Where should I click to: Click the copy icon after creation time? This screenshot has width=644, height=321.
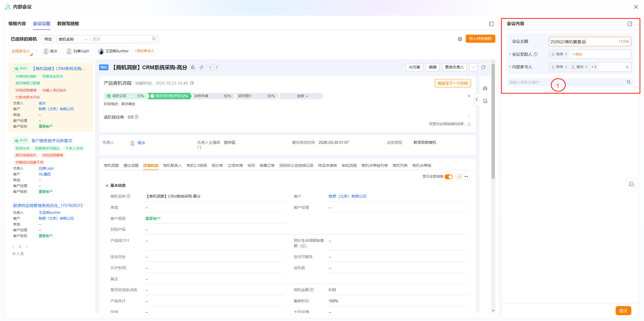[x=192, y=83]
